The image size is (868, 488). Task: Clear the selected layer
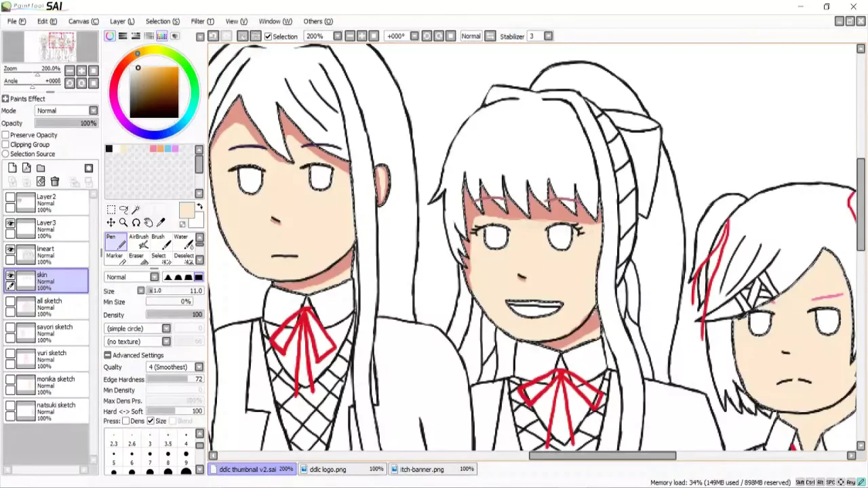(x=41, y=182)
